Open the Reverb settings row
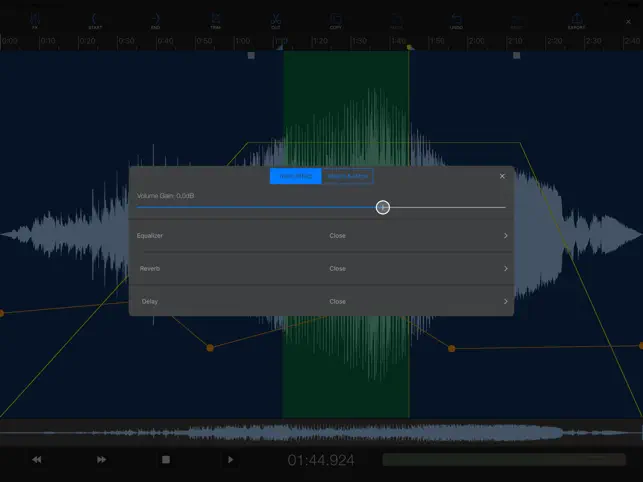 (x=321, y=268)
